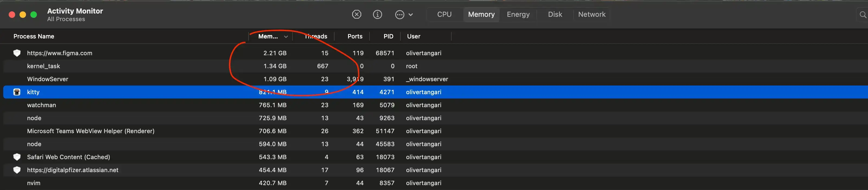Sort by the Process Name column header

(34, 36)
